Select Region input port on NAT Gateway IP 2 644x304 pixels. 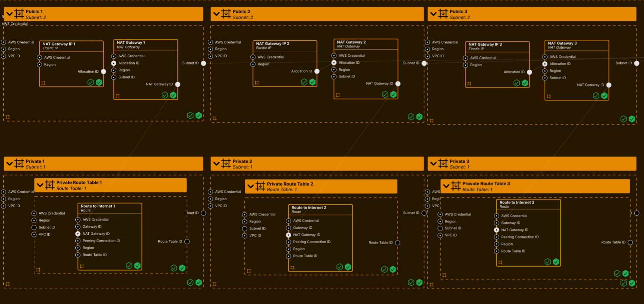[253, 64]
